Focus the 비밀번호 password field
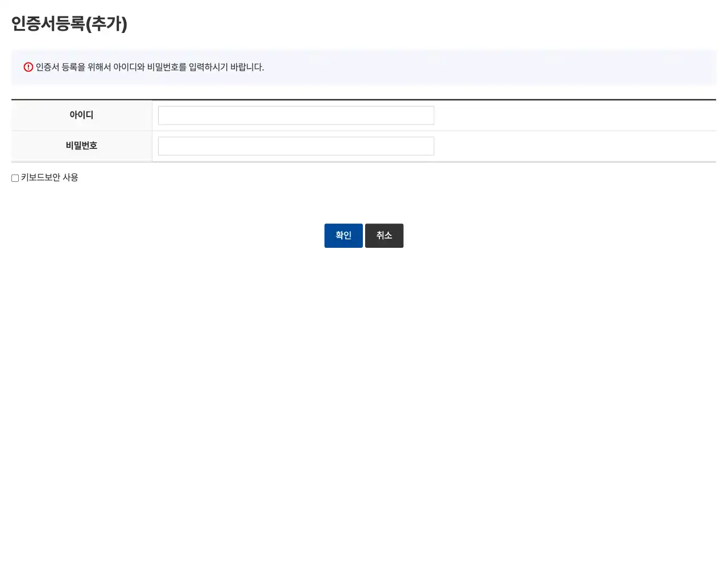The image size is (728, 582). tap(296, 145)
